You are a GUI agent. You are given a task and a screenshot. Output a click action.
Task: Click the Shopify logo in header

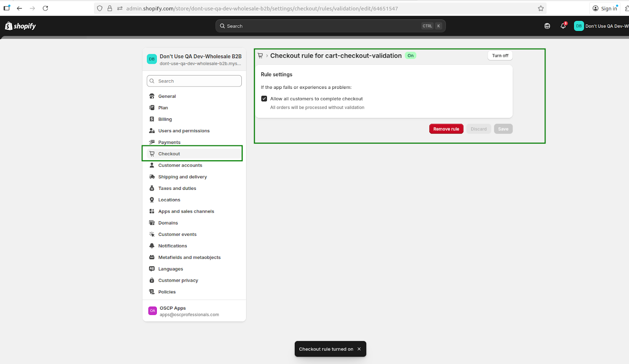[x=20, y=26]
